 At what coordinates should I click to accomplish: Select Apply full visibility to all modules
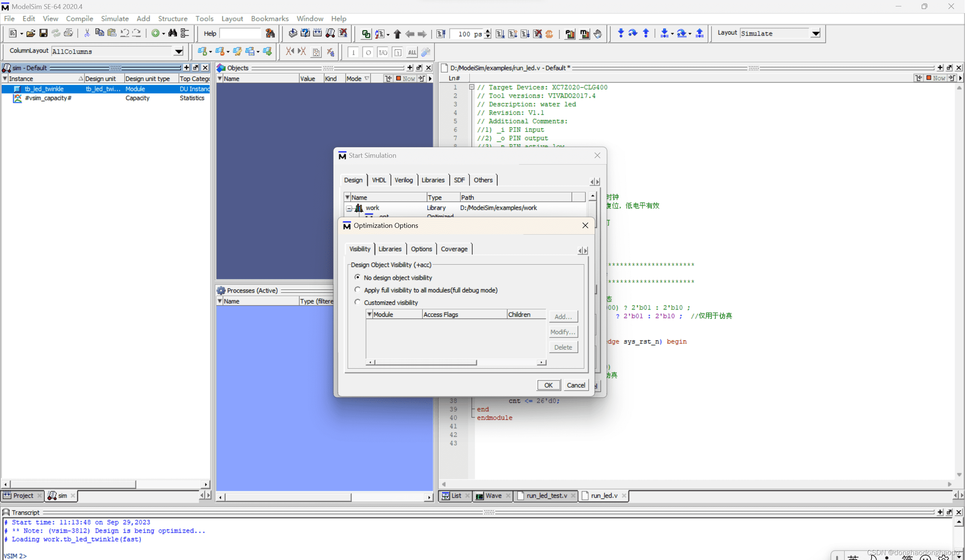point(357,290)
